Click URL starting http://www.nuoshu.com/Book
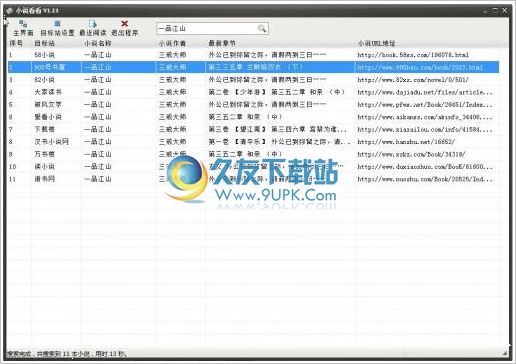 tap(425, 179)
